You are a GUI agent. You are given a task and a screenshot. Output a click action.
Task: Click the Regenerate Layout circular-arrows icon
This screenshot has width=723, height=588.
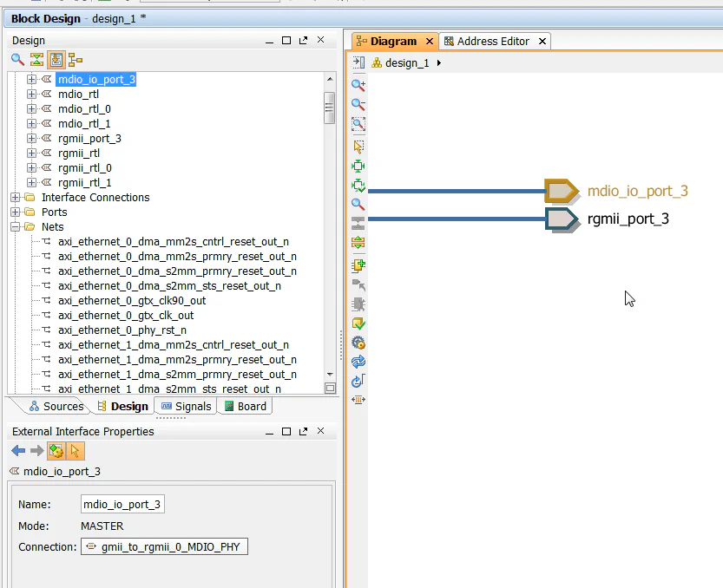[358, 362]
